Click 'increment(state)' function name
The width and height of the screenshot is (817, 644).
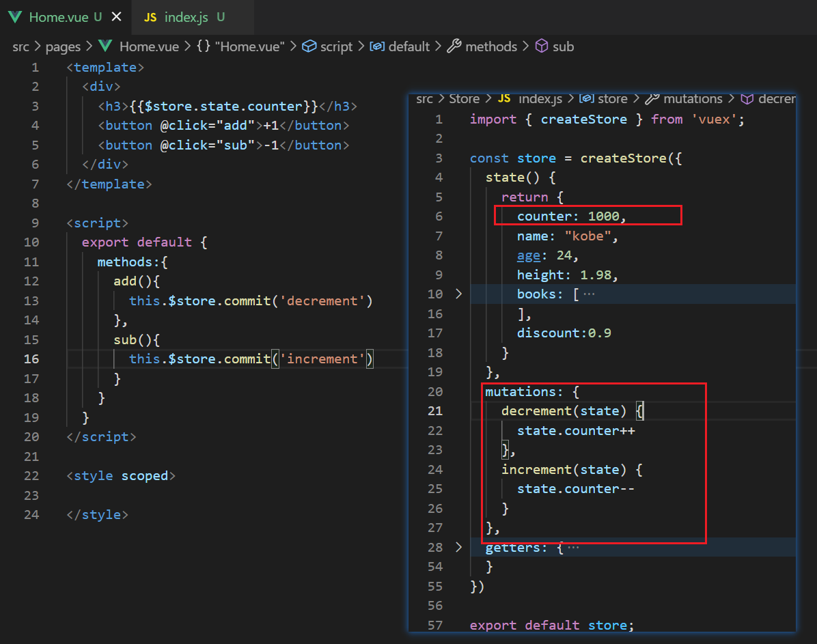[564, 470]
